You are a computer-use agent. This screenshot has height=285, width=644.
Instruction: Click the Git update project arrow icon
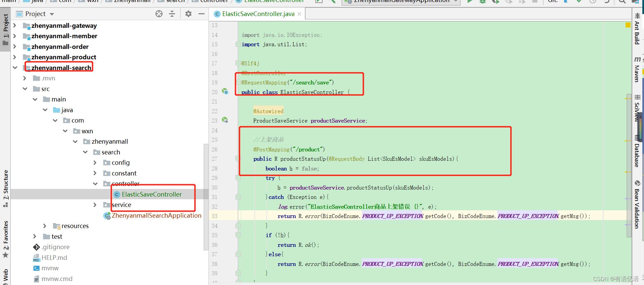pos(566,1)
